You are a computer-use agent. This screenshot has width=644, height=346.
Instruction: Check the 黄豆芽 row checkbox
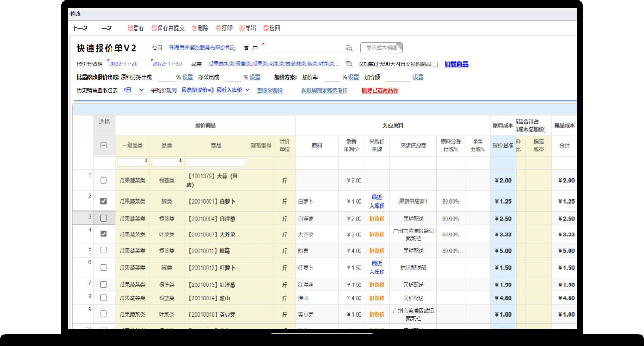click(x=103, y=314)
